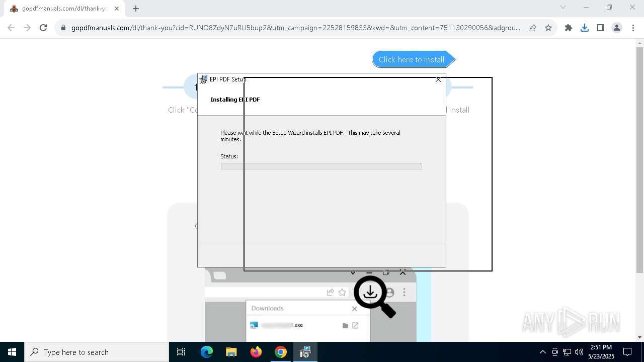Click the EPI PDF Setup title icon
This screenshot has width=644, height=362.
point(203,79)
